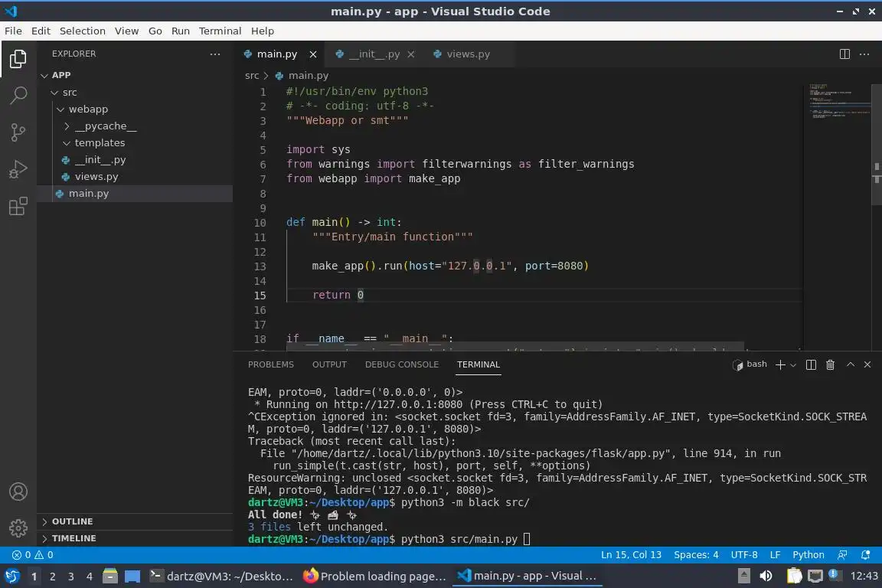The image size is (882, 588).
Task: Close the terminal panel
Action: (x=867, y=364)
